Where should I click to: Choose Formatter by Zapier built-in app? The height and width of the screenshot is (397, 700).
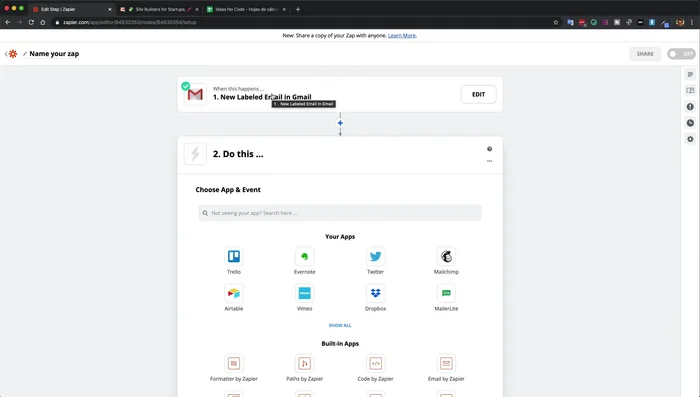pyautogui.click(x=233, y=364)
